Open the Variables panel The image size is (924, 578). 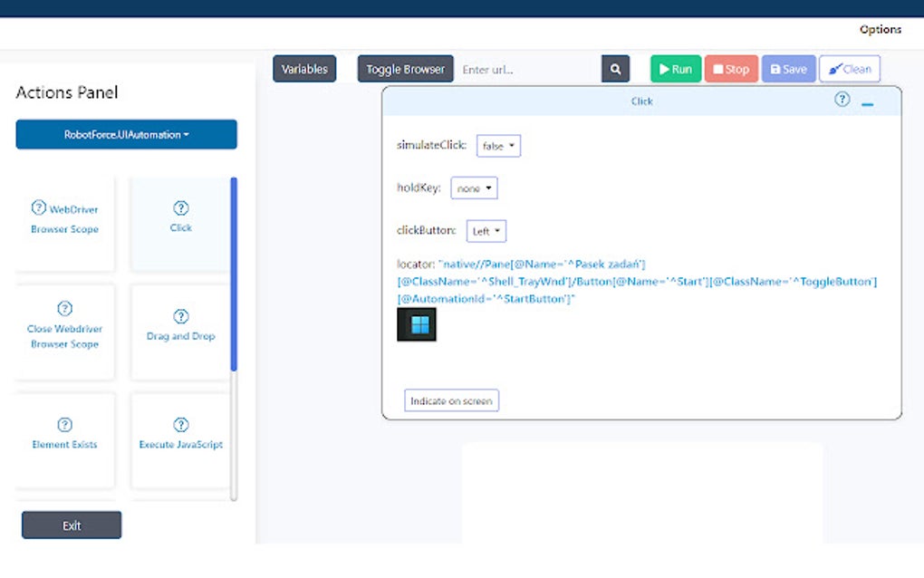[303, 68]
